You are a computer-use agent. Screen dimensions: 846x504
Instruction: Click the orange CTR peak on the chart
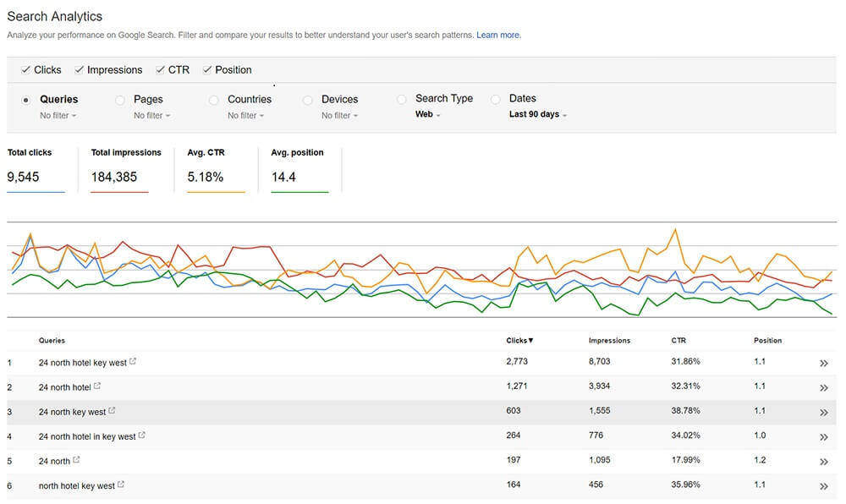click(674, 230)
